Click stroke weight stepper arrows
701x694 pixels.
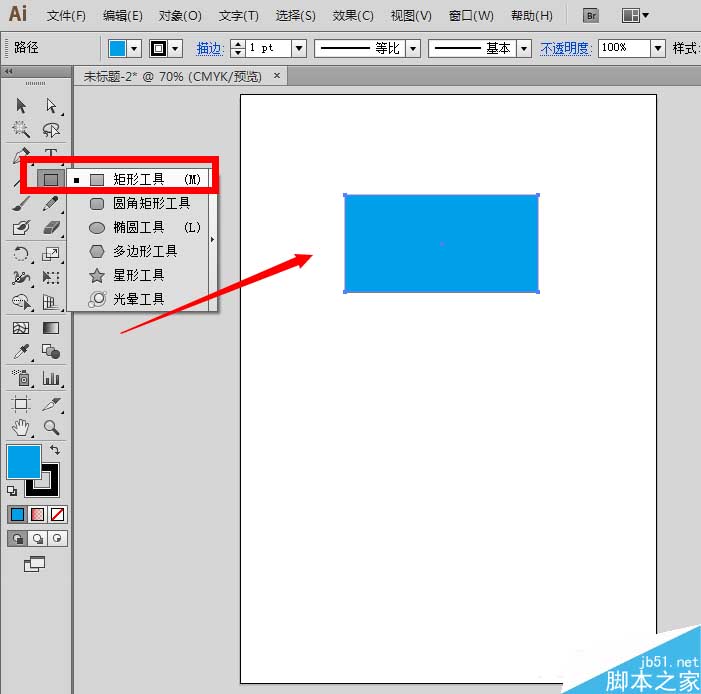[x=238, y=48]
